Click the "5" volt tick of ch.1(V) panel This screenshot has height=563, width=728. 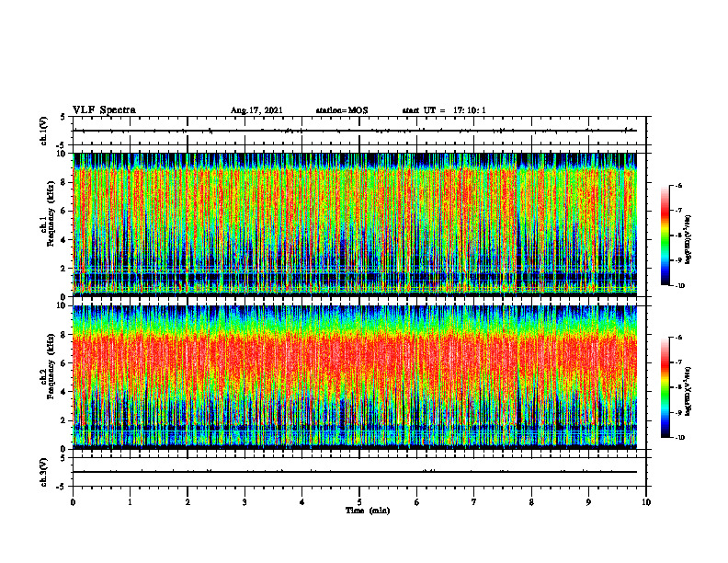[63, 117]
